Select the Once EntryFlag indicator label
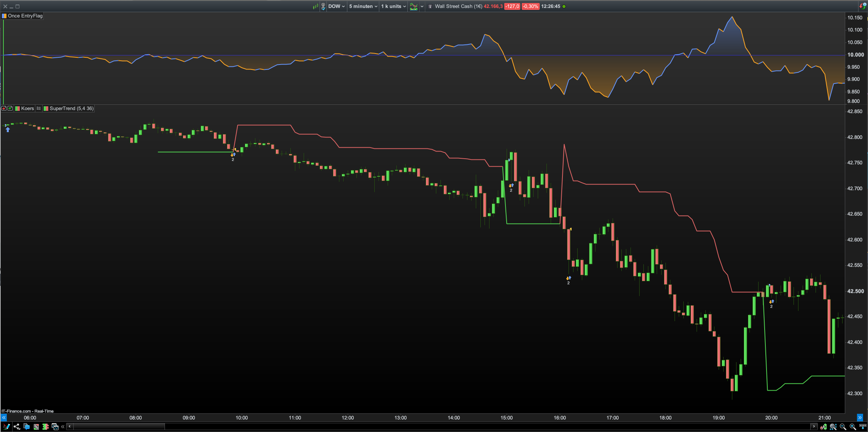 25,16
